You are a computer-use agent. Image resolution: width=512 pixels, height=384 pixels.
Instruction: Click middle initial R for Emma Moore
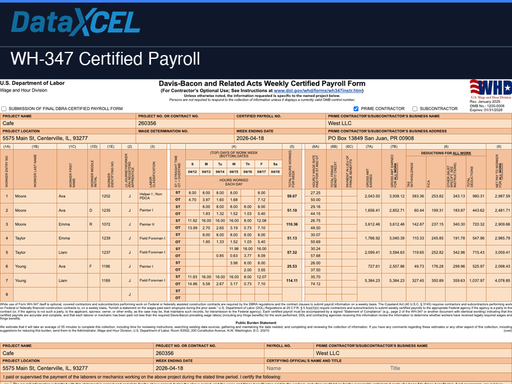[x=94, y=224]
